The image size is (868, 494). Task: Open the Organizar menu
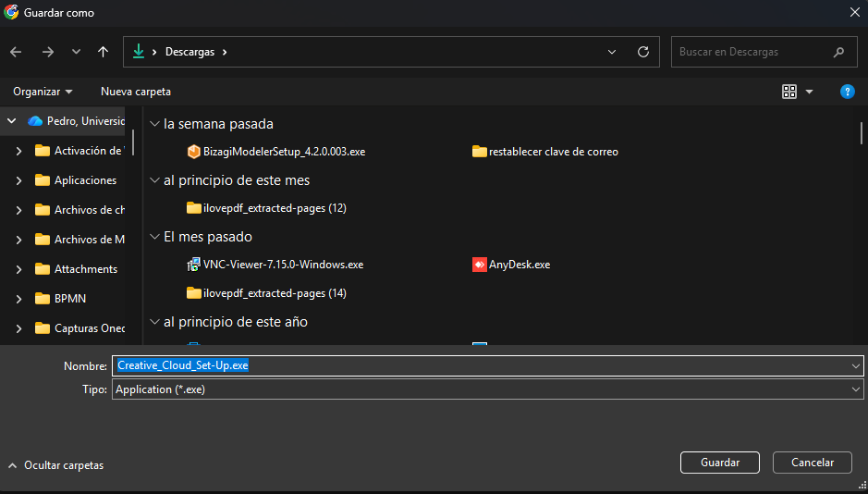point(43,92)
